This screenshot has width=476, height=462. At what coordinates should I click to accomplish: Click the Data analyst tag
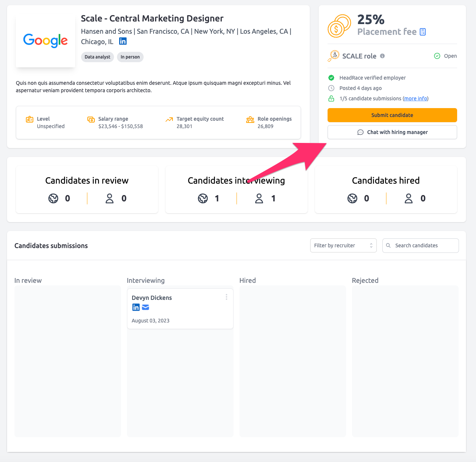(x=97, y=57)
